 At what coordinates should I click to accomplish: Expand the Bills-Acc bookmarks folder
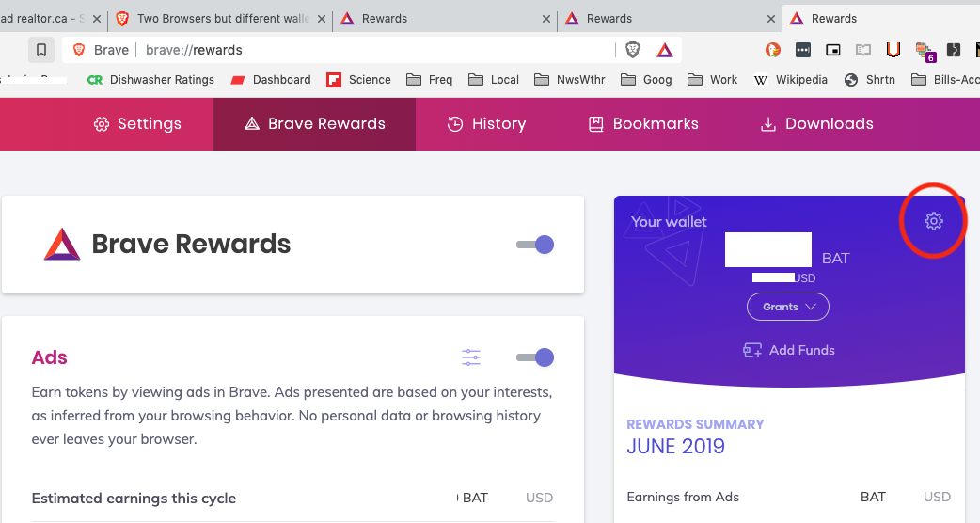[x=945, y=79]
